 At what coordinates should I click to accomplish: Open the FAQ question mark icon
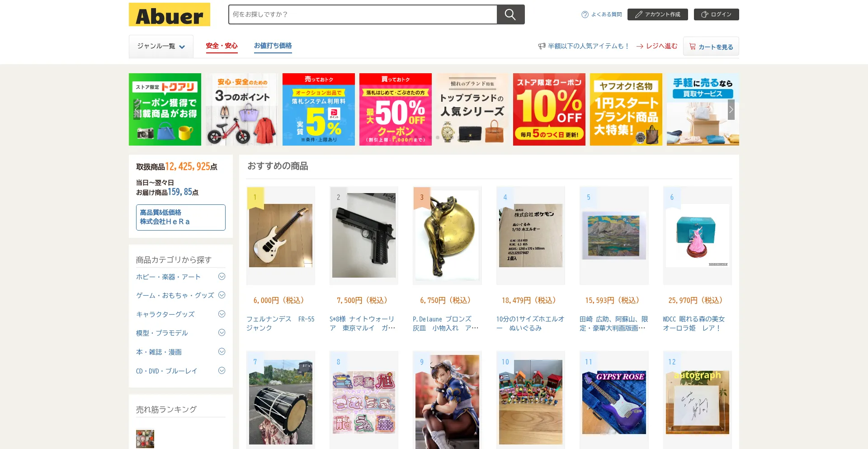click(585, 14)
